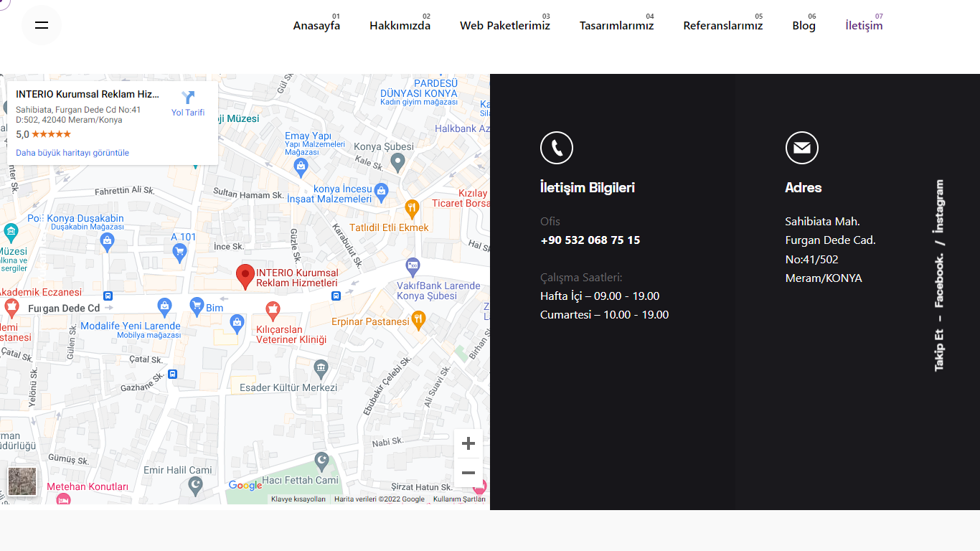980x551 pixels.
Task: Select Tatlıdil Etli Ekmek restaurant marker
Action: (412, 209)
